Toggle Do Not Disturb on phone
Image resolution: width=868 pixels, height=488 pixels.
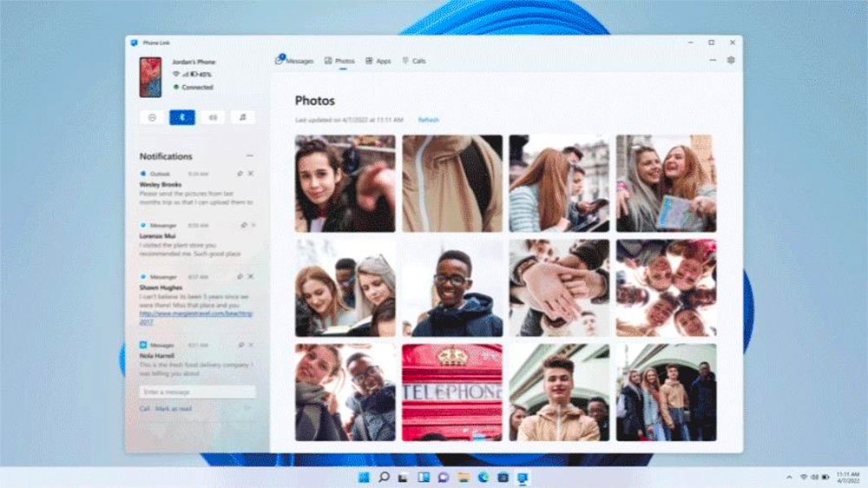coord(152,117)
